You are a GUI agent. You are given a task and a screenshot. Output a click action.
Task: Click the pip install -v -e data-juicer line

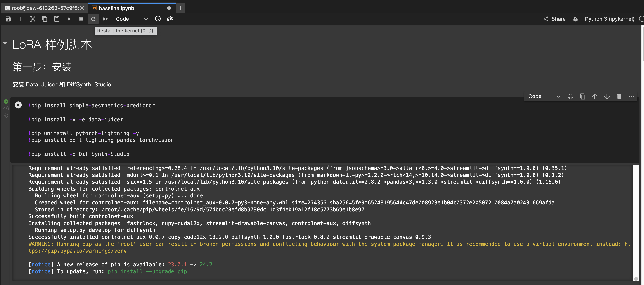76,120
